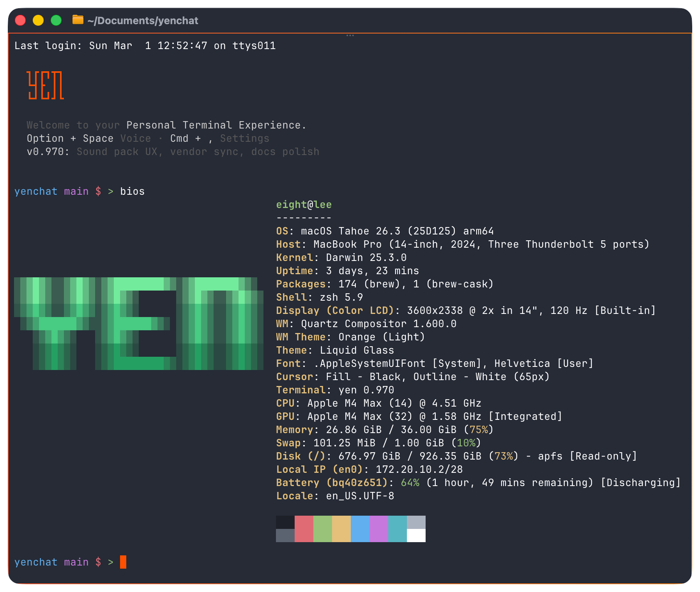Click the three-dot handle below the title bar

click(x=350, y=35)
